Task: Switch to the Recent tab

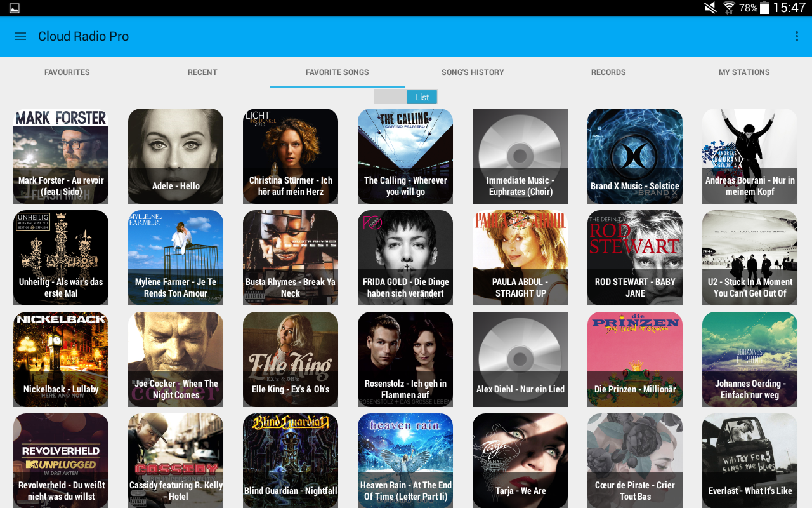Action: tap(202, 72)
